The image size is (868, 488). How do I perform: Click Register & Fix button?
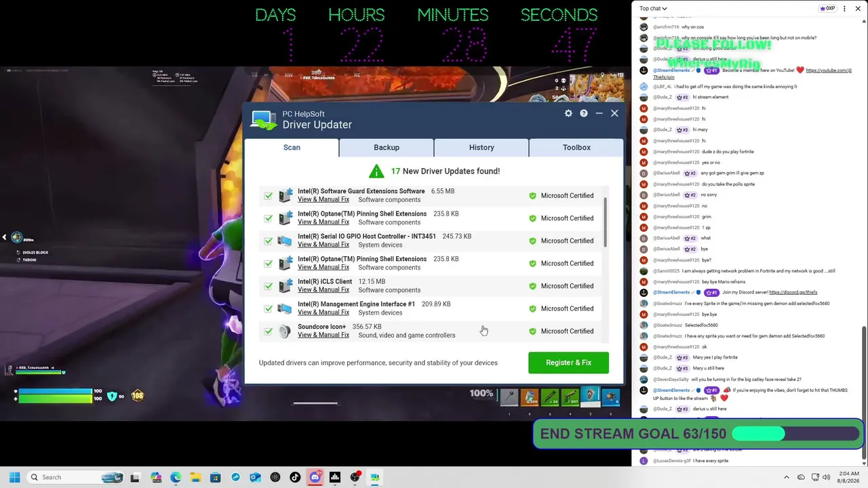tap(568, 363)
